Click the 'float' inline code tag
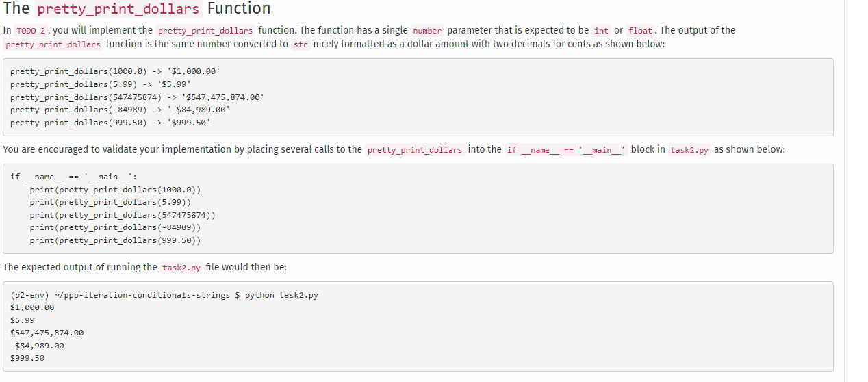Image resolution: width=868 pixels, height=382 pixels. [x=640, y=31]
